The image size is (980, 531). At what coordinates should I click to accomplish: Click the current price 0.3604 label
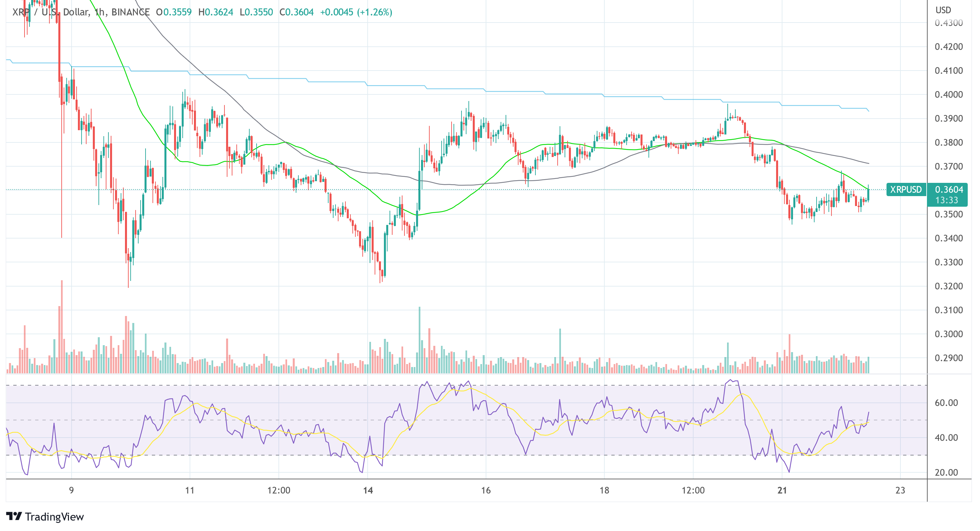949,189
